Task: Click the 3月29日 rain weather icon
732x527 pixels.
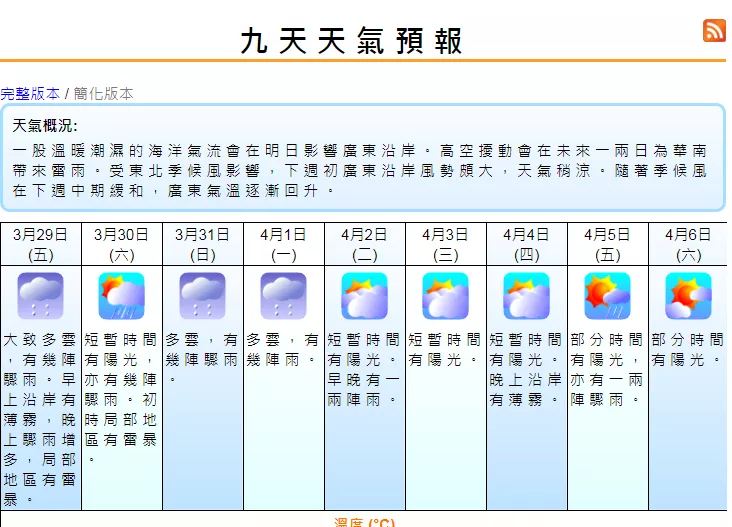Action: (x=41, y=296)
